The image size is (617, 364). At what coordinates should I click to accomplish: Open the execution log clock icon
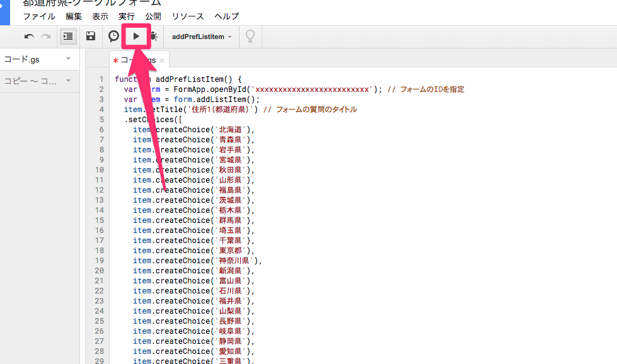click(x=113, y=37)
